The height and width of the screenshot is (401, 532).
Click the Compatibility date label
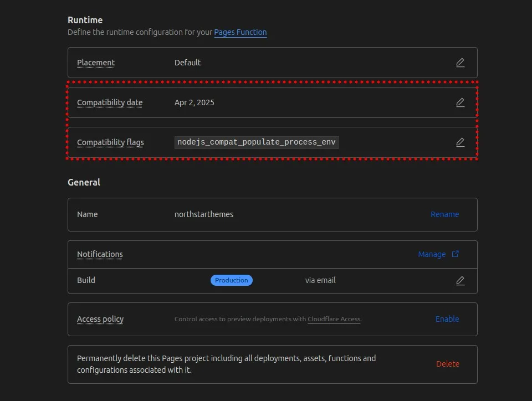[110, 102]
